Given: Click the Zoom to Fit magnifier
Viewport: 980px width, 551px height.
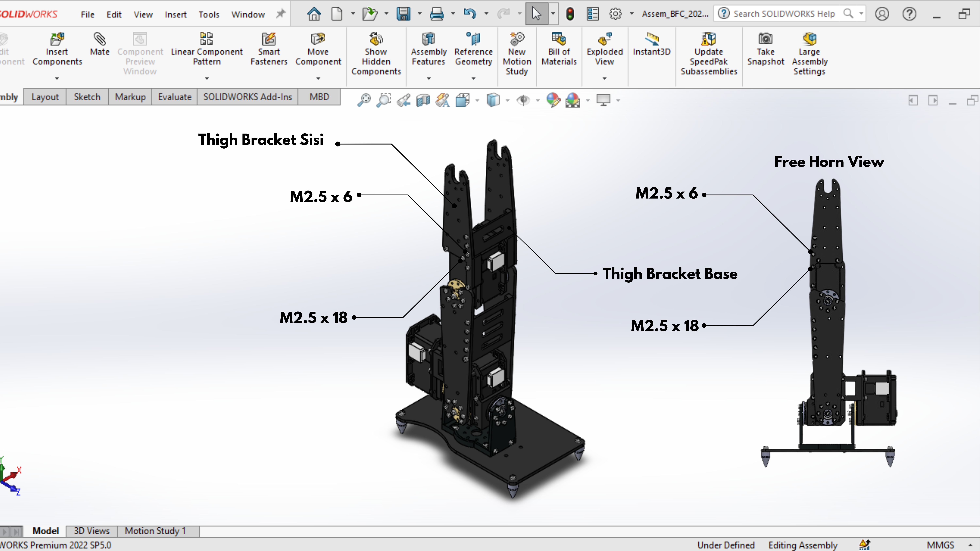Looking at the screenshot, I should 364,100.
